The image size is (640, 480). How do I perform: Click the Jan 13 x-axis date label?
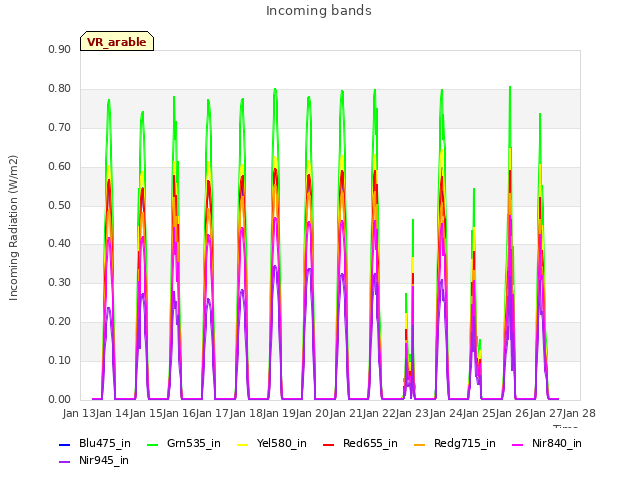(x=79, y=413)
